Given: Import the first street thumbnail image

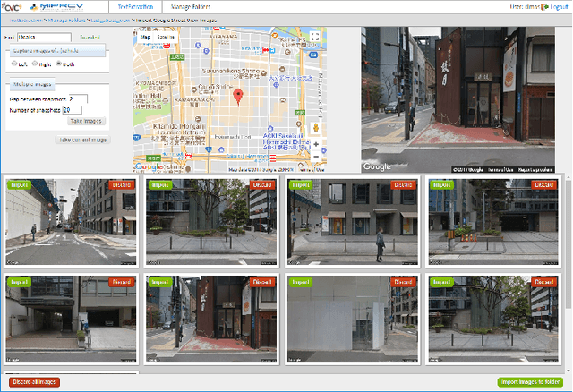Looking at the screenshot, I should pos(17,184).
